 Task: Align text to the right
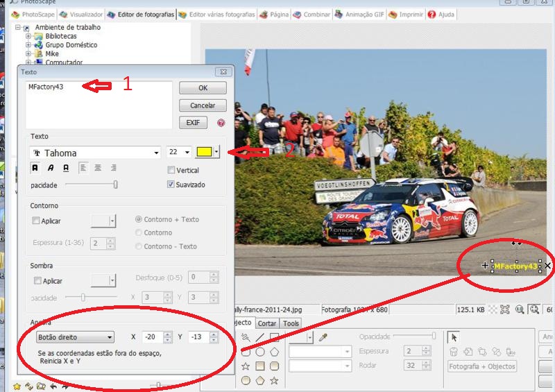coord(113,167)
